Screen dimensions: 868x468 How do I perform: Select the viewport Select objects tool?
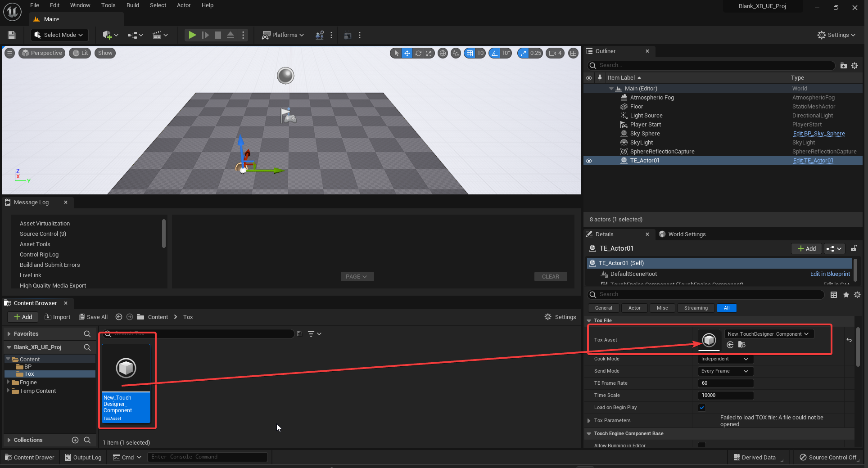(x=396, y=53)
